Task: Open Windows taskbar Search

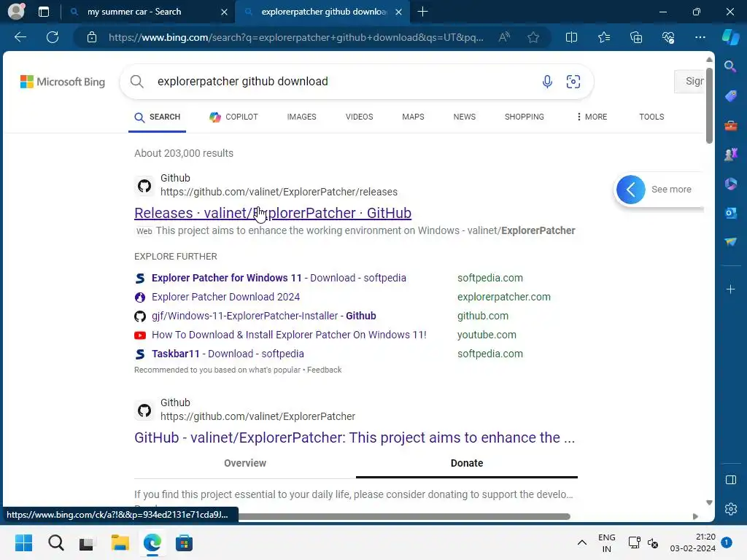Action: 55,542
